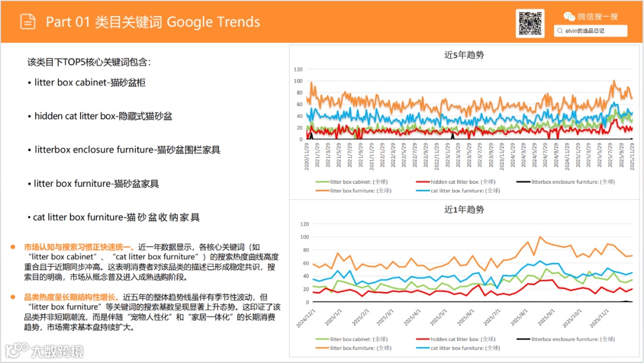The image size is (644, 363).
Task: Click green litter box cabinet legend in 5-year chart
Action: 352,181
